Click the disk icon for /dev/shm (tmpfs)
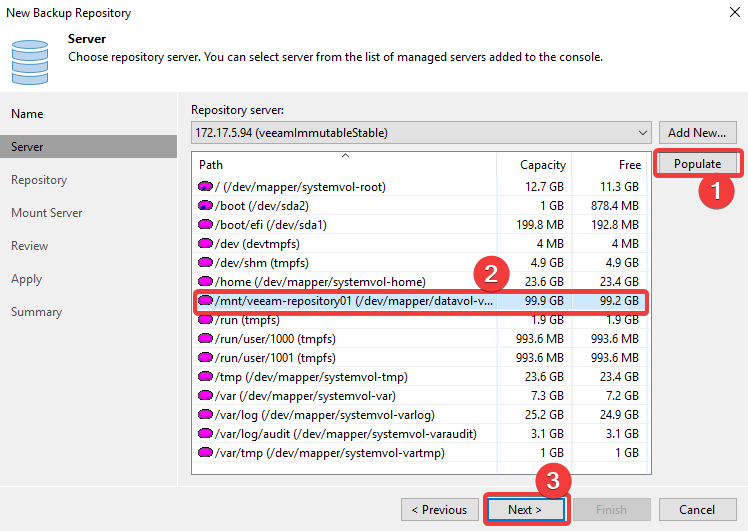Screen dimensions: 748x531 click(205, 262)
